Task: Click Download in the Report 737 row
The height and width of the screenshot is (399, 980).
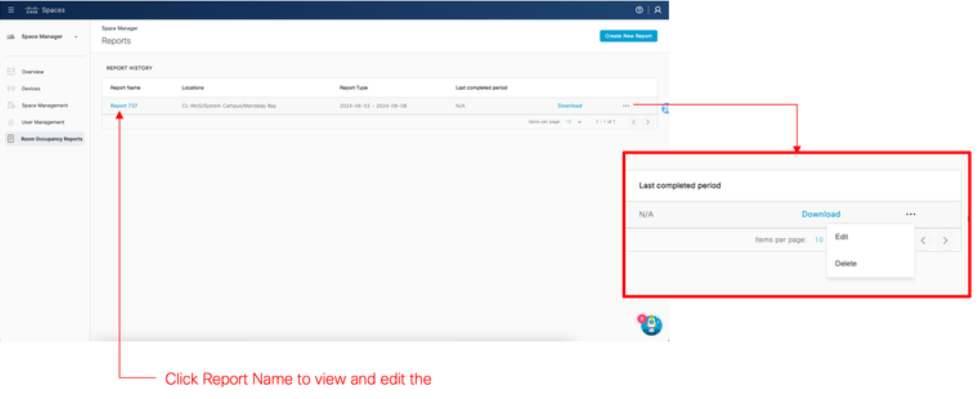Action: click(x=570, y=106)
